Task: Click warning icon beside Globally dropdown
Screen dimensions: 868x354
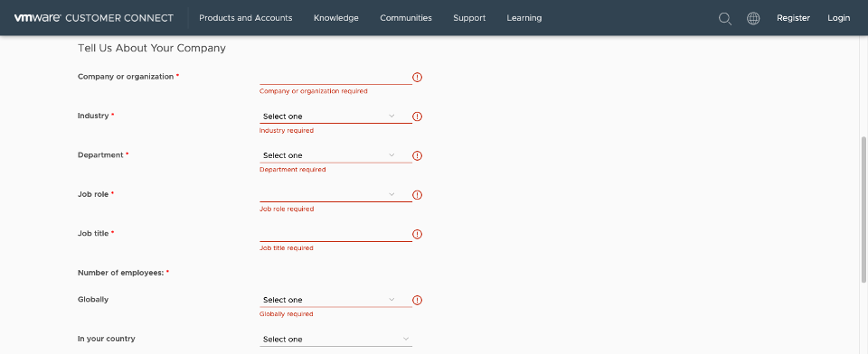Action: pos(418,301)
